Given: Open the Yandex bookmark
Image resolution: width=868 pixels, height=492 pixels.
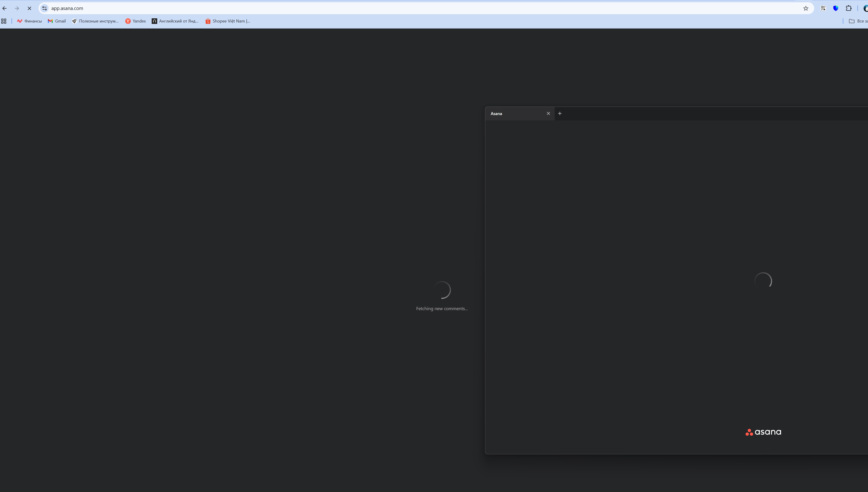Looking at the screenshot, I should [135, 21].
